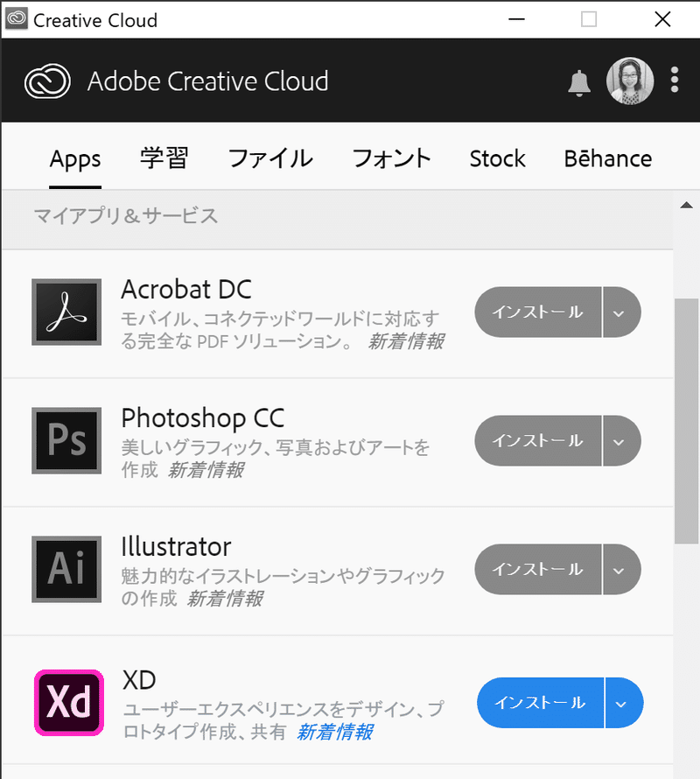Open 新着情報 link for Illustrator
This screenshot has width=700, height=779.
(x=225, y=599)
